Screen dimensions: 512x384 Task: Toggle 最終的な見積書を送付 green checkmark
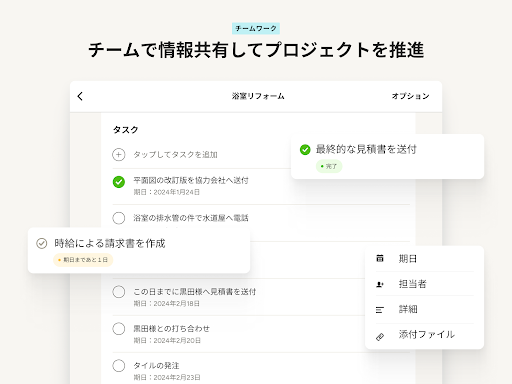pyautogui.click(x=305, y=150)
